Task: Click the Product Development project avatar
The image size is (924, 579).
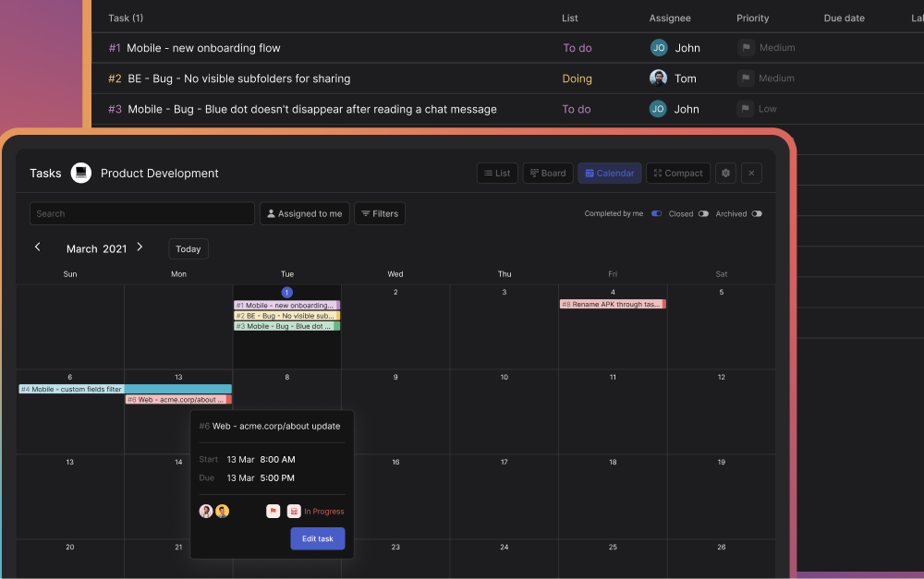Action: [x=80, y=174]
